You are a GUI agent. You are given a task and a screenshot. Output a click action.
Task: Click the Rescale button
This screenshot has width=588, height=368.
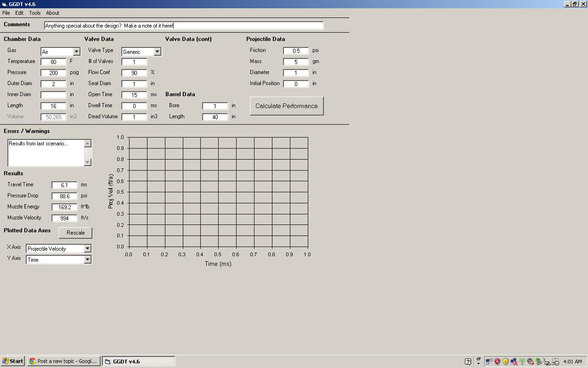pos(75,233)
